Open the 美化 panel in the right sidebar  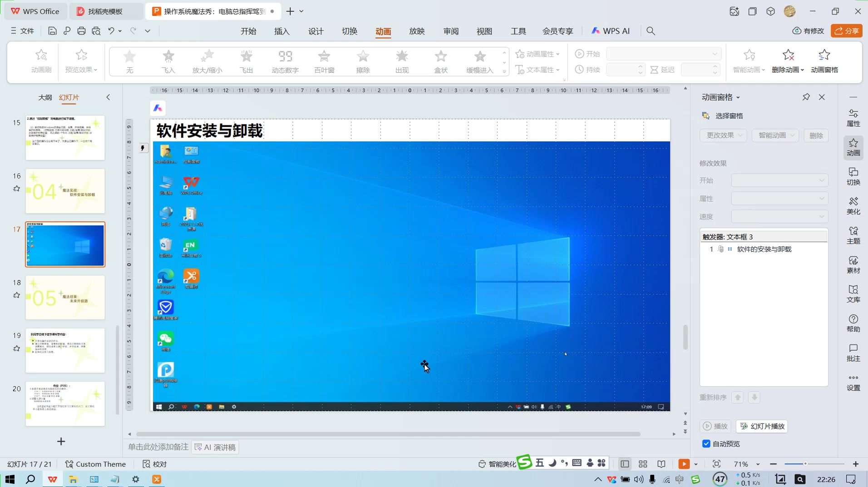pyautogui.click(x=853, y=206)
